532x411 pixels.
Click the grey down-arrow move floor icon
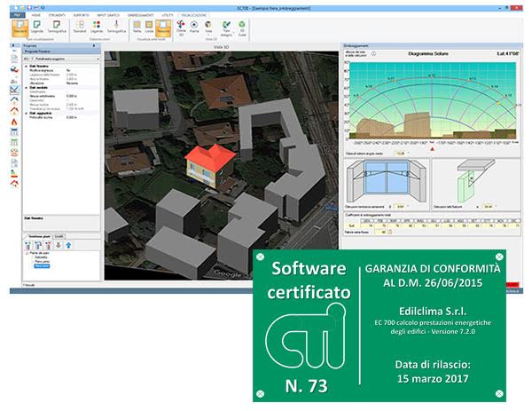click(58, 245)
